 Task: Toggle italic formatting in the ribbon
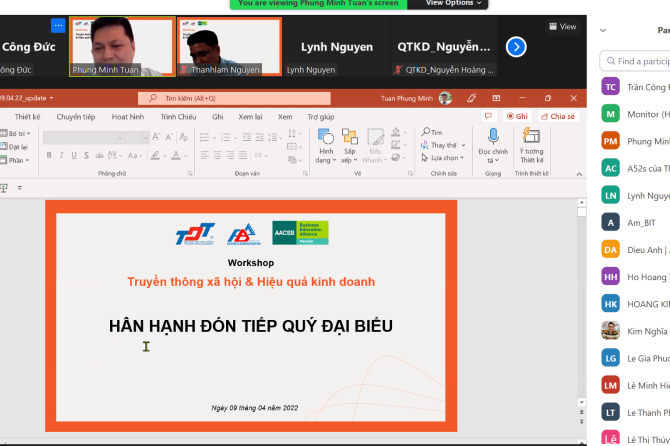pos(61,155)
